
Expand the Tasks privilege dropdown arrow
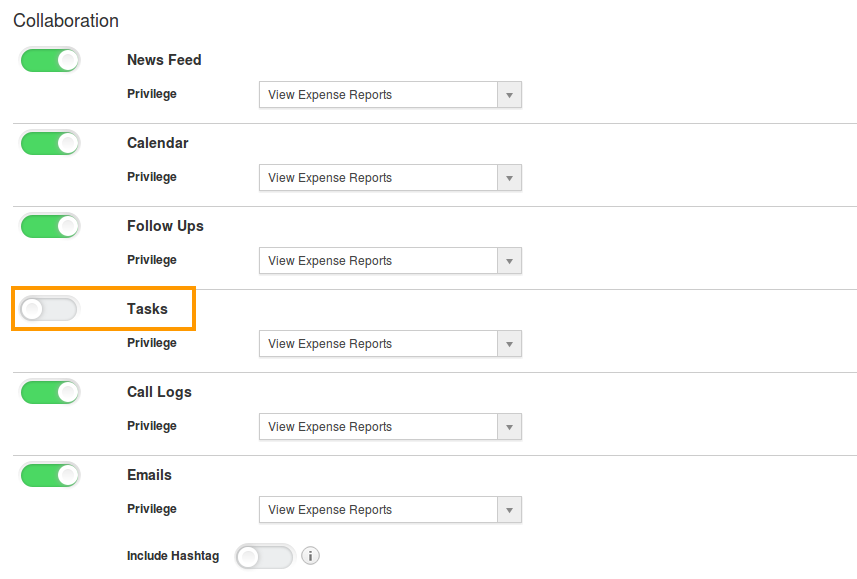509,344
